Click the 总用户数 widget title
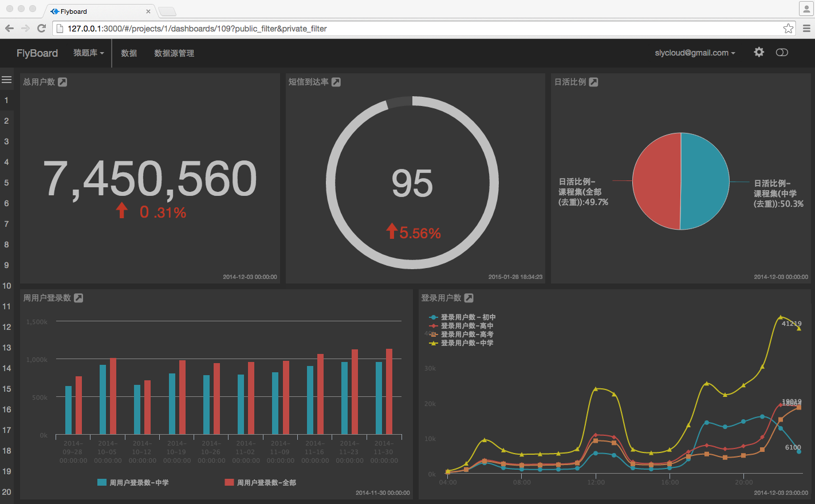The width and height of the screenshot is (815, 504). pos(39,82)
